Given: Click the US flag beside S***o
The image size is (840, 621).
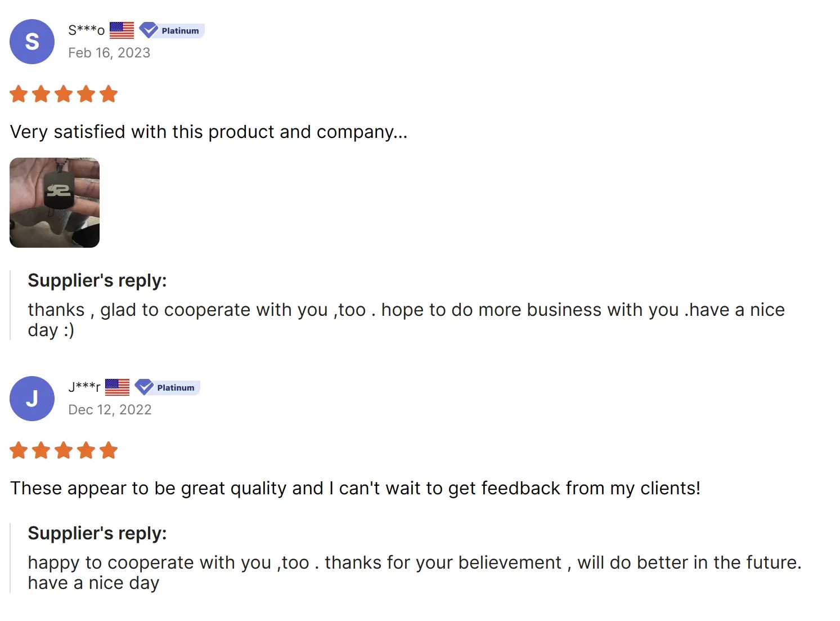Looking at the screenshot, I should [122, 30].
